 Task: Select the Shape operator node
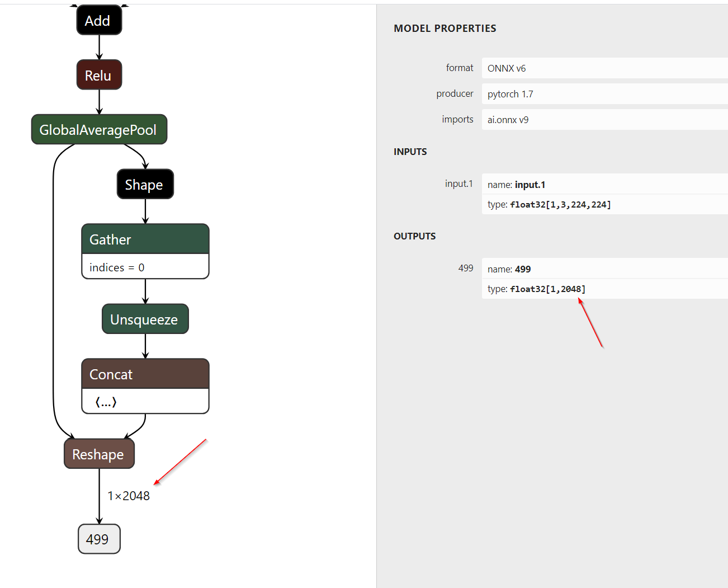(145, 184)
